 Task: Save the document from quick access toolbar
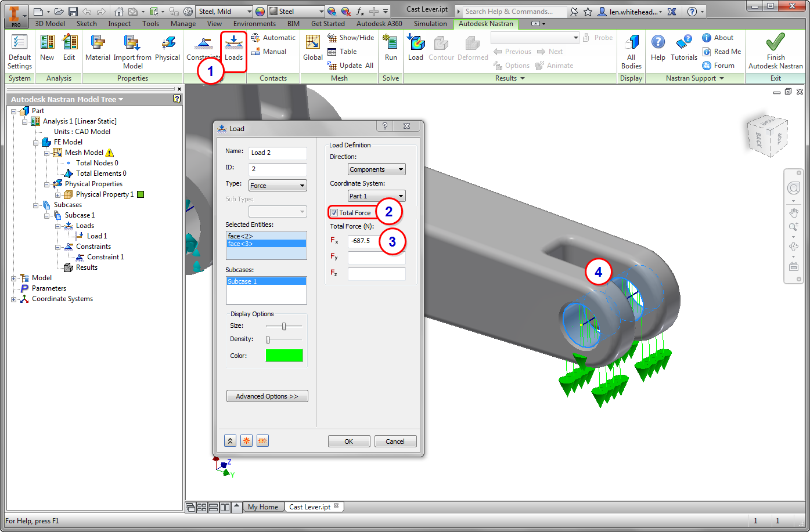pyautogui.click(x=73, y=12)
